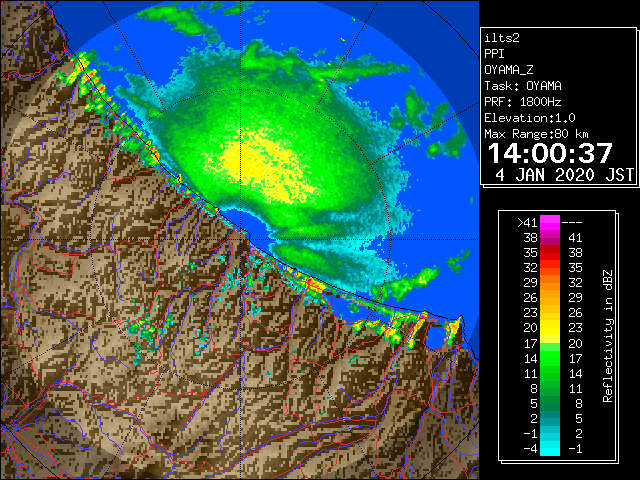Viewport: 640px width, 480px height.
Task: Select the teal 2–5 dBZ legend swatch
Action: [550, 418]
